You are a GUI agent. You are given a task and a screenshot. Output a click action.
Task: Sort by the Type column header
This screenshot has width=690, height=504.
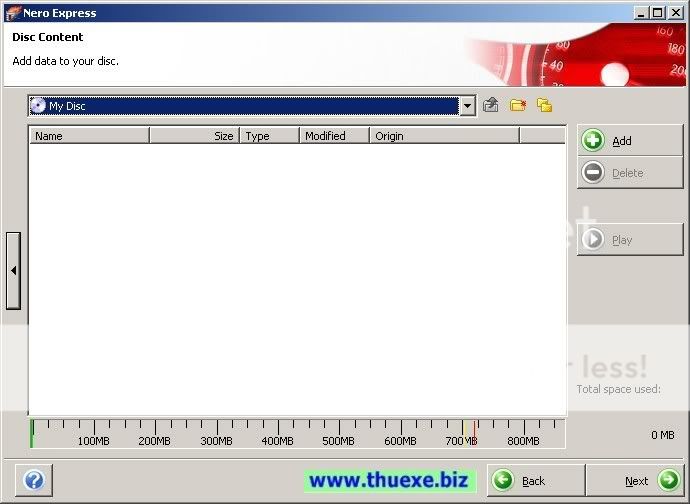tap(269, 136)
